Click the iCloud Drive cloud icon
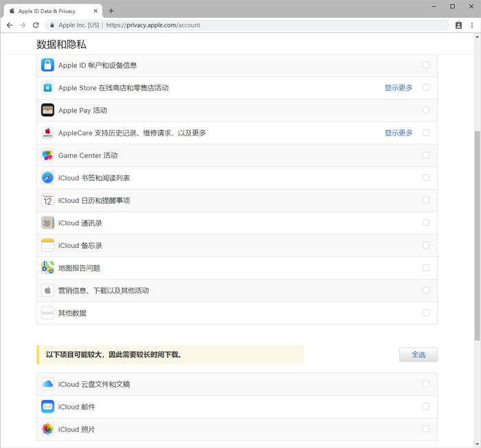 [47, 384]
